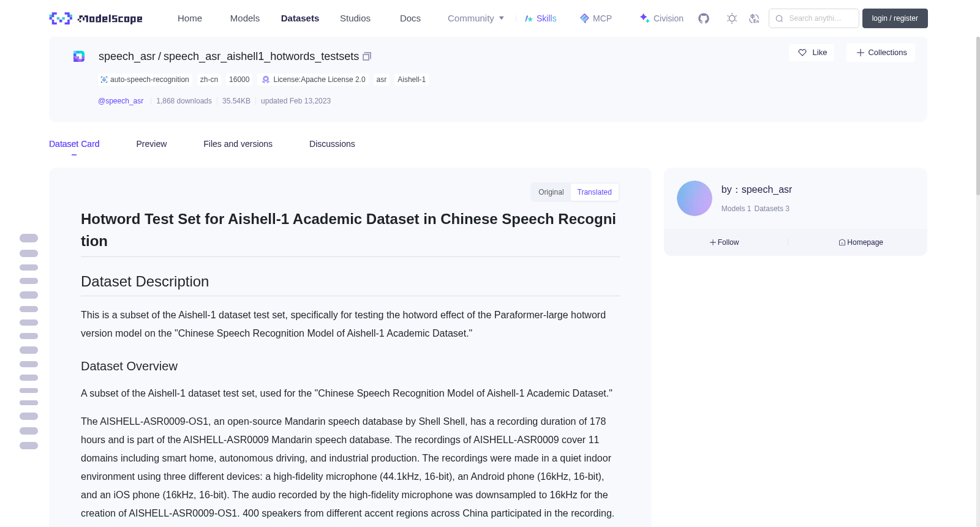The height and width of the screenshot is (527, 980).
Task: Click the dataset logo icon beside the title
Action: tap(79, 56)
